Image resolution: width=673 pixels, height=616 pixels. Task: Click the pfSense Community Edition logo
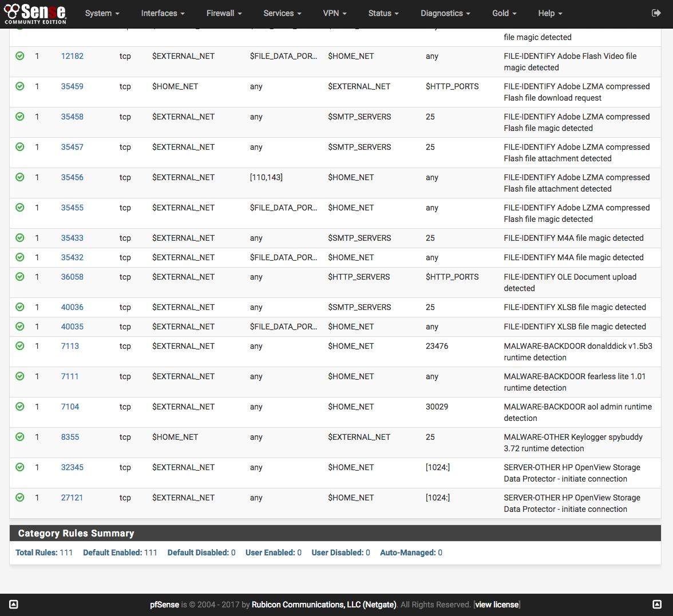click(x=35, y=14)
